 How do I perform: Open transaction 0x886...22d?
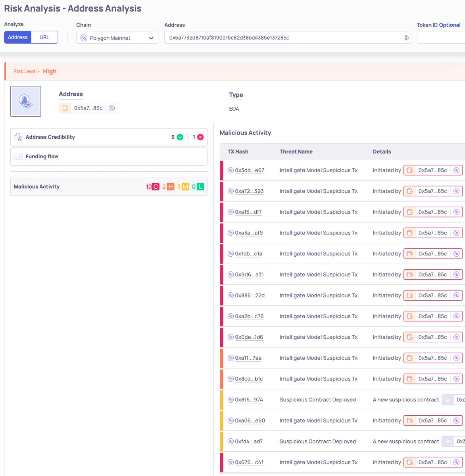[250, 296]
